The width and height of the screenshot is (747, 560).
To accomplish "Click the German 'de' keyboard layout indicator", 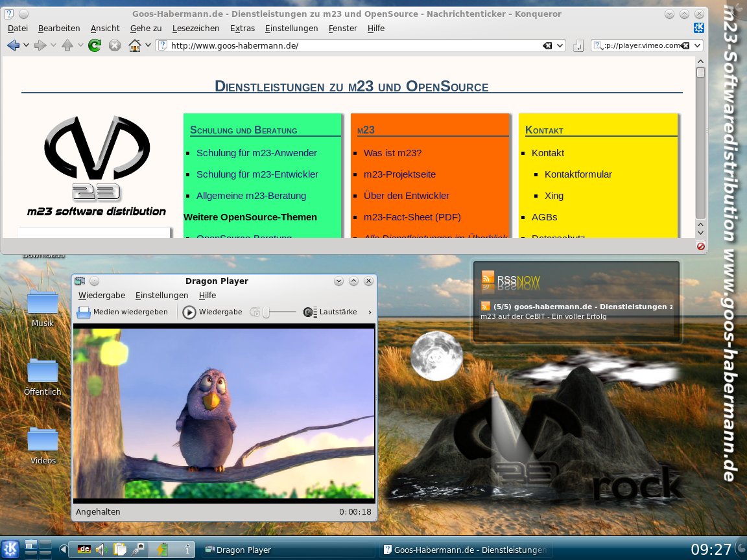I will (84, 549).
